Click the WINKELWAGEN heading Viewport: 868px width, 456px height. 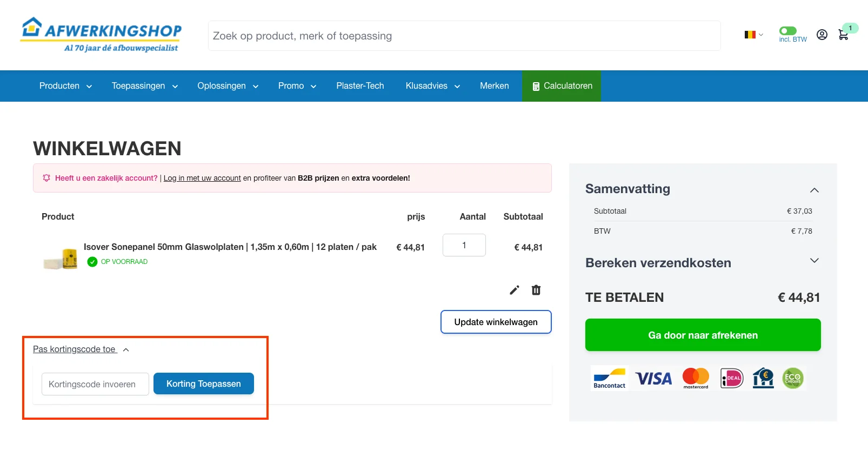[x=107, y=149]
